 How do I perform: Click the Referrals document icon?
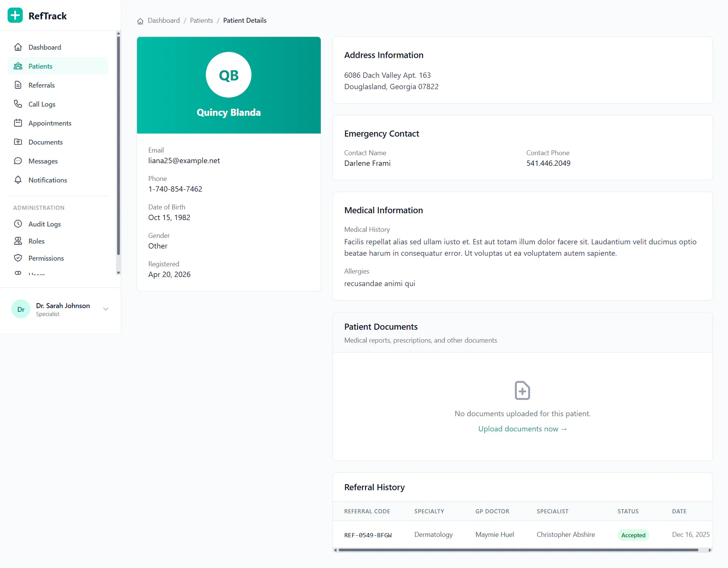[x=18, y=85]
